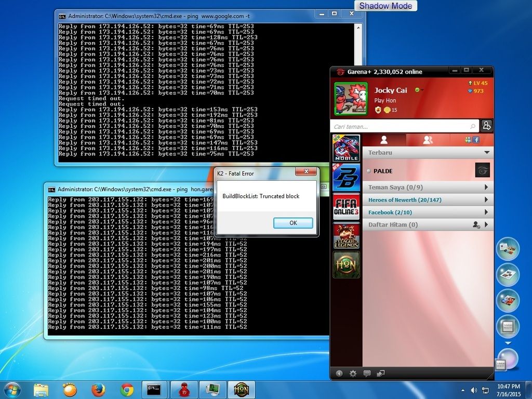Click the google ping cmd window title bar
532x399 pixels.
(185, 16)
